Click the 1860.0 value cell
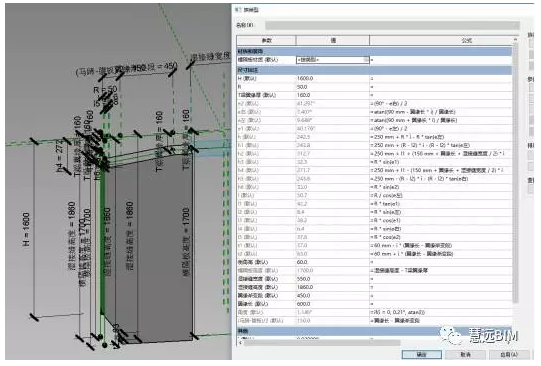Screen dimensions: 541x366 tap(333, 287)
